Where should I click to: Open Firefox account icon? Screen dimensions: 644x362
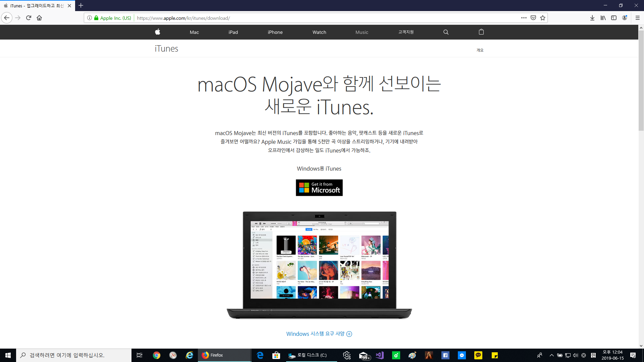click(625, 18)
